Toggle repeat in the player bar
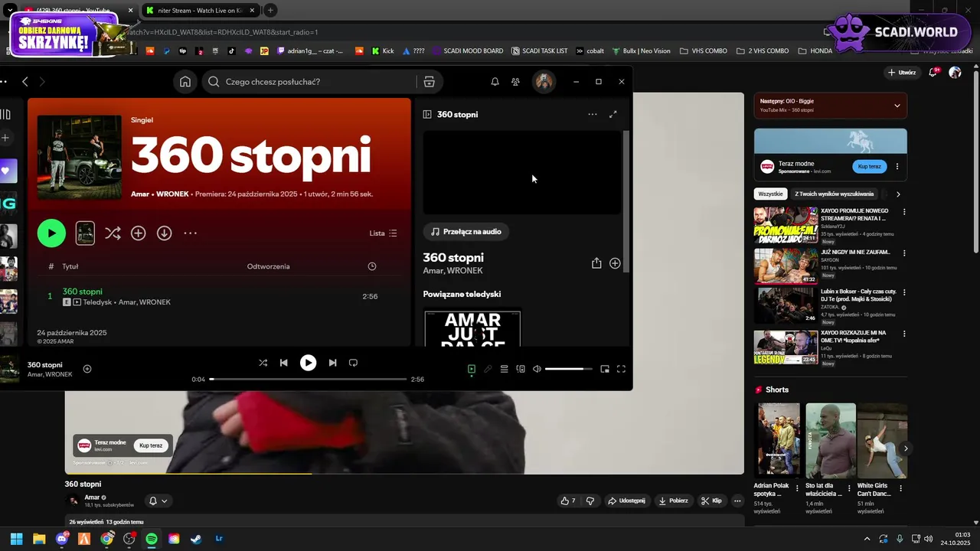The height and width of the screenshot is (551, 980). [353, 363]
